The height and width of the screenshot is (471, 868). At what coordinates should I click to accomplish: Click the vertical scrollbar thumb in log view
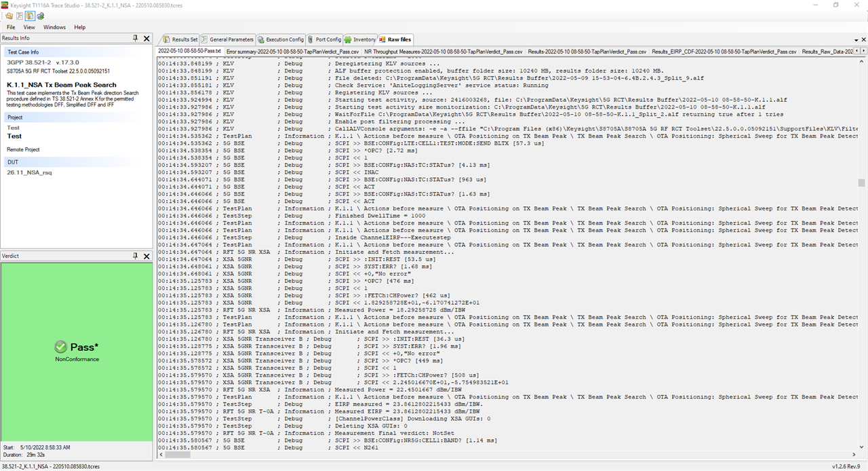pyautogui.click(x=861, y=183)
